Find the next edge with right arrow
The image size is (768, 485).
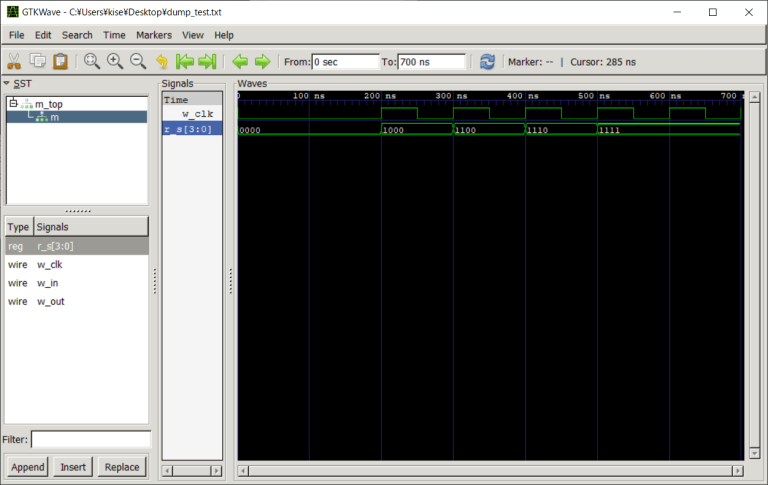pyautogui.click(x=262, y=61)
